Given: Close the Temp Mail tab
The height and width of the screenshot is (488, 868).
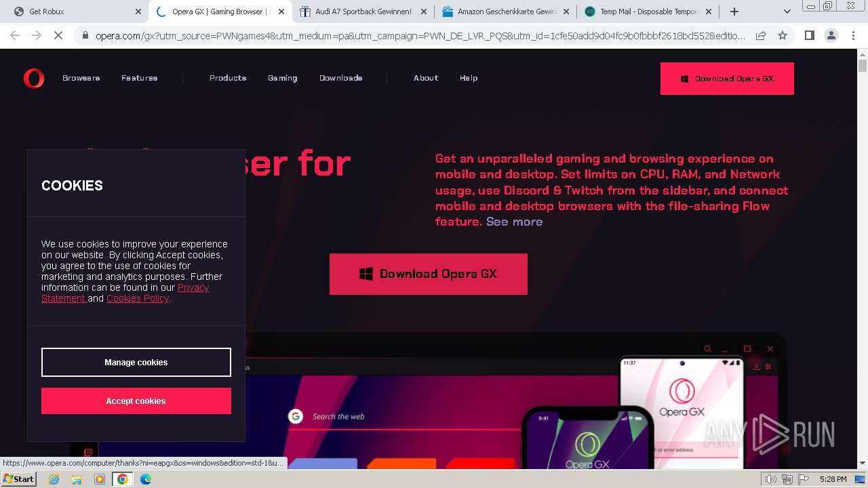Looking at the screenshot, I should [709, 12].
